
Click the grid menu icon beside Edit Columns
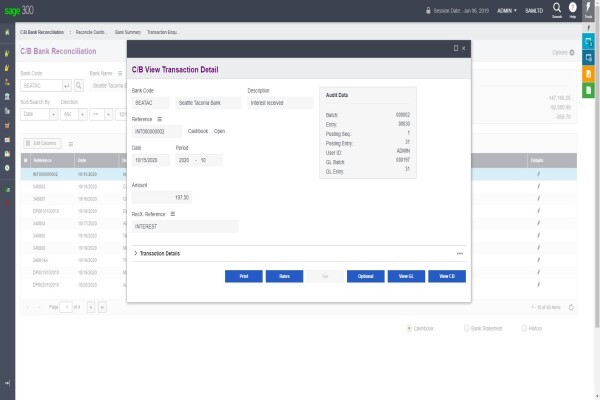70,144
